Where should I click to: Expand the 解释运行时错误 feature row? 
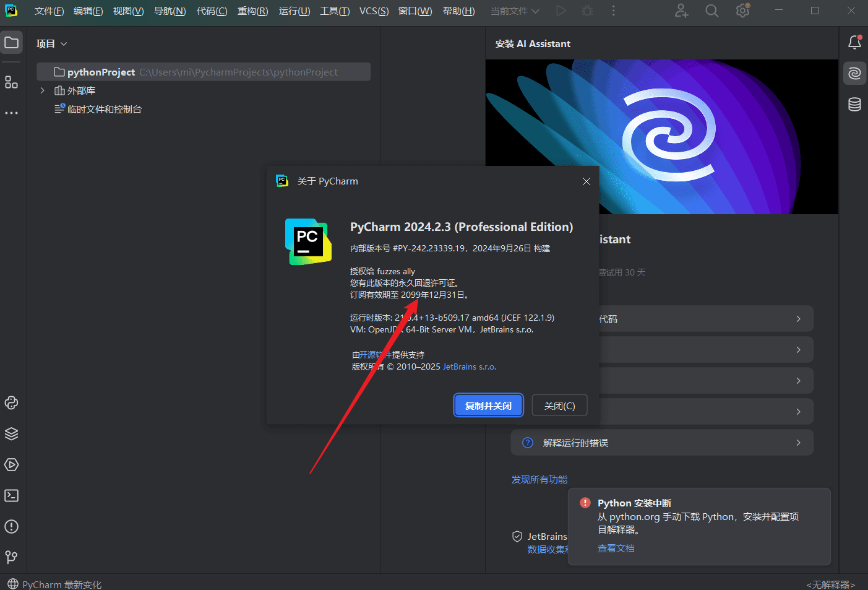662,443
